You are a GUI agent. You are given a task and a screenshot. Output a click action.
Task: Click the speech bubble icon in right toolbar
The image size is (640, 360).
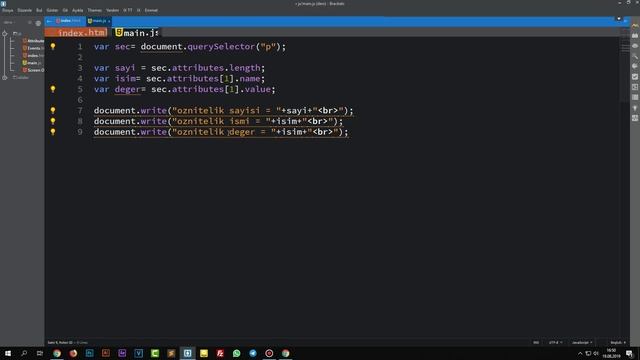(635, 66)
